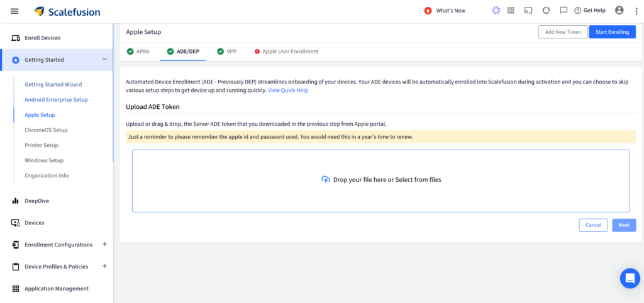Open Device Profiles & Policies
This screenshot has height=303, width=644.
coord(56,267)
